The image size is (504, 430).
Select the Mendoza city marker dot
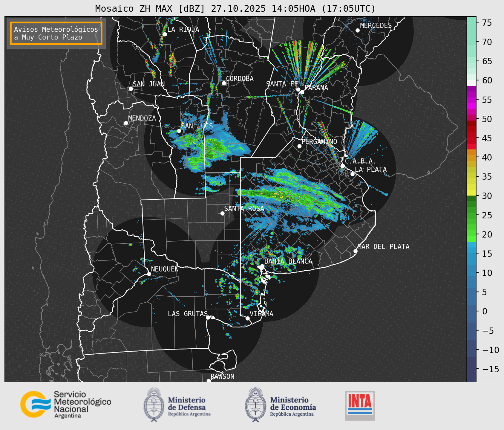tap(126, 123)
